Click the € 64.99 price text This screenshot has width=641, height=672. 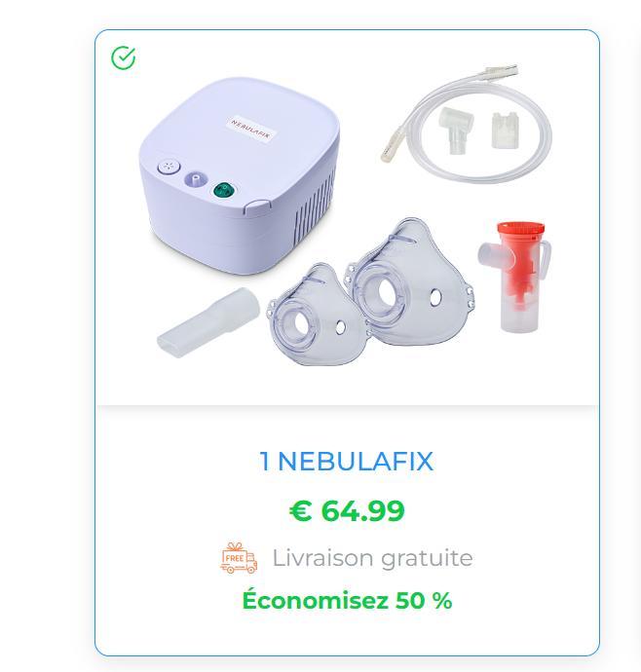click(347, 510)
